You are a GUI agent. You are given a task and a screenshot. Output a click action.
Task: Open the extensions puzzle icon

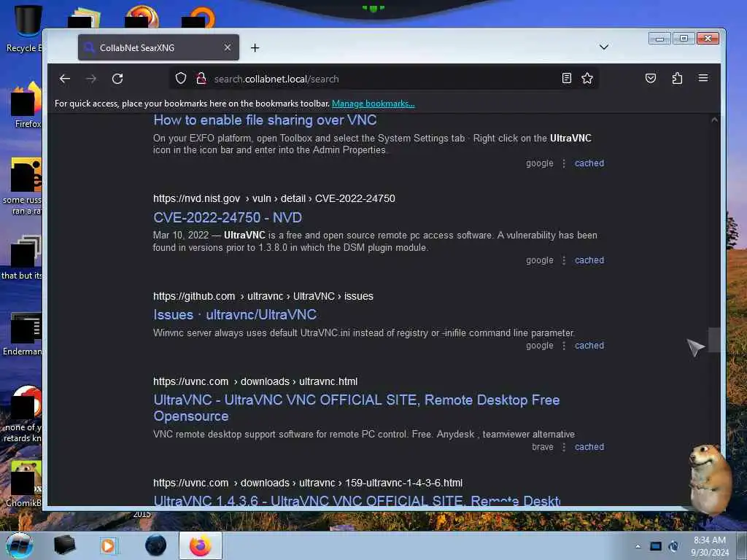(x=677, y=78)
